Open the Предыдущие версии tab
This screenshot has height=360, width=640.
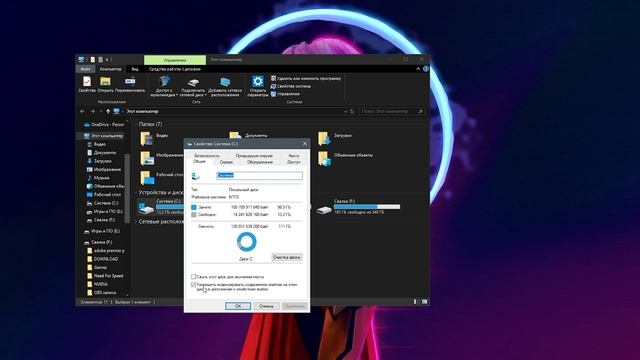pyautogui.click(x=254, y=156)
